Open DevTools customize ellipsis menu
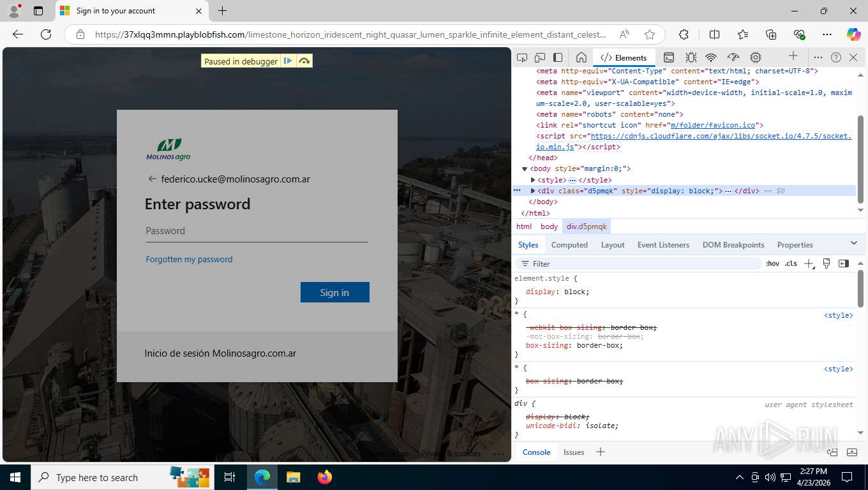The height and width of the screenshot is (490, 868). (818, 57)
